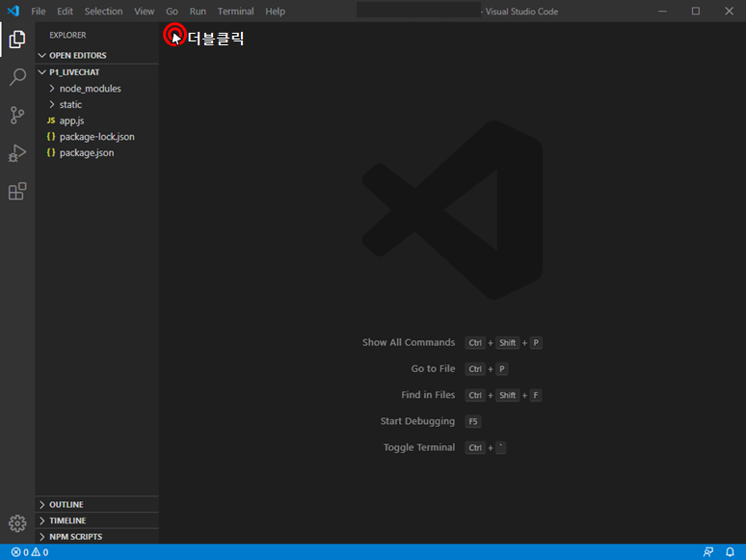
Task: Expand the OUTLINE section
Action: pos(97,504)
